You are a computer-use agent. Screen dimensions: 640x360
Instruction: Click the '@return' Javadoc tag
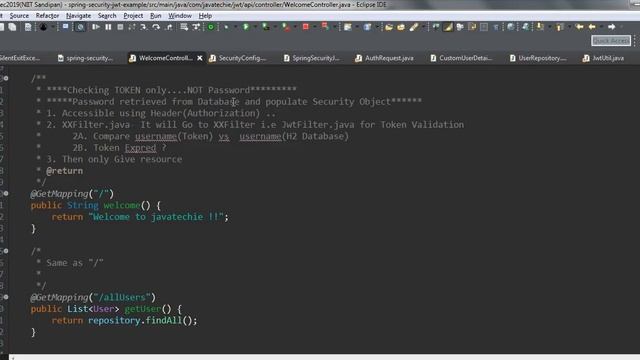(64, 171)
